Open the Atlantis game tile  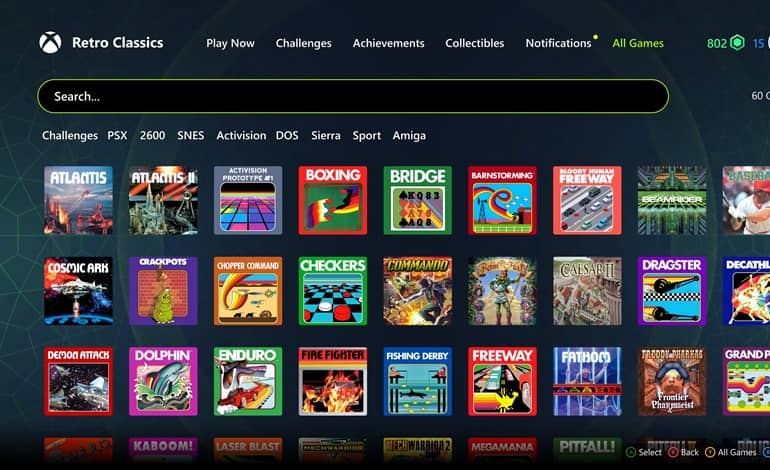[79, 200]
